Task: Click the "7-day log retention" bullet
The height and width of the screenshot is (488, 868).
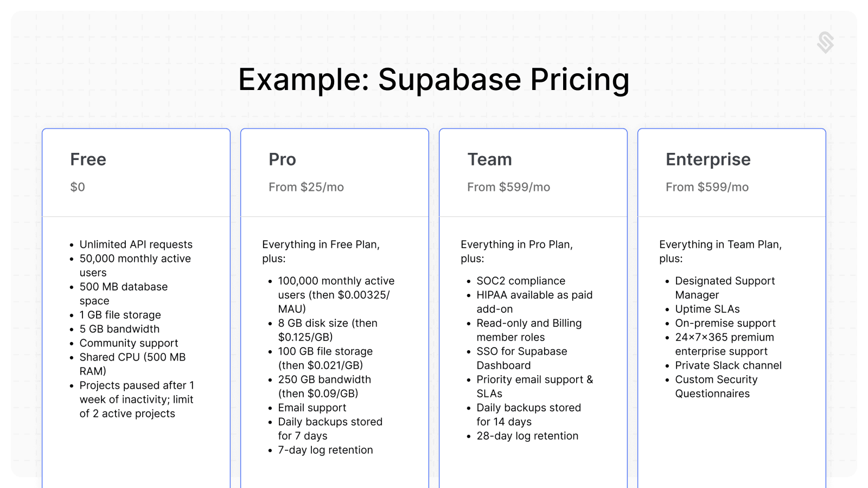Action: click(325, 450)
